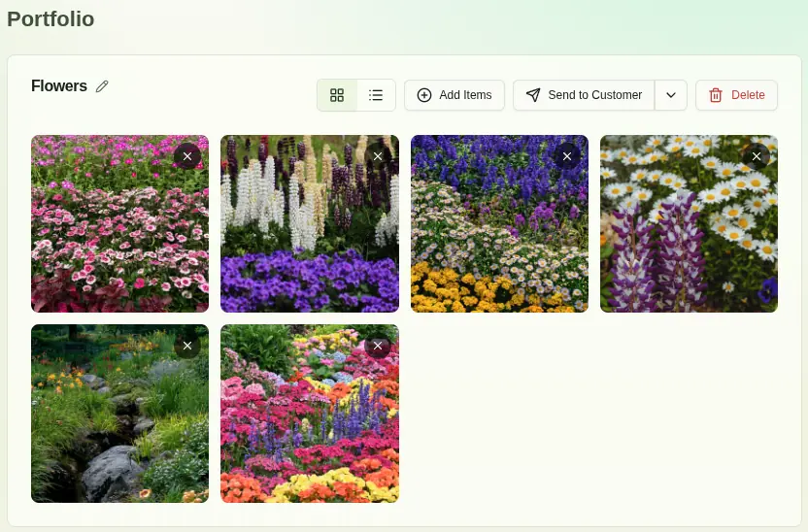The image size is (808, 532).
Task: Remove the blue delphinium and yellow flowers photo
Action: (x=567, y=156)
